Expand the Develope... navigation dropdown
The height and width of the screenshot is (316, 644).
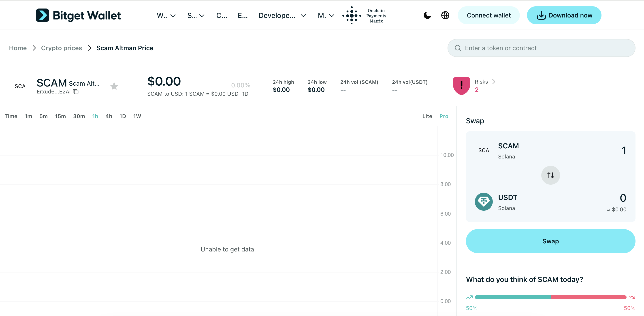[282, 15]
